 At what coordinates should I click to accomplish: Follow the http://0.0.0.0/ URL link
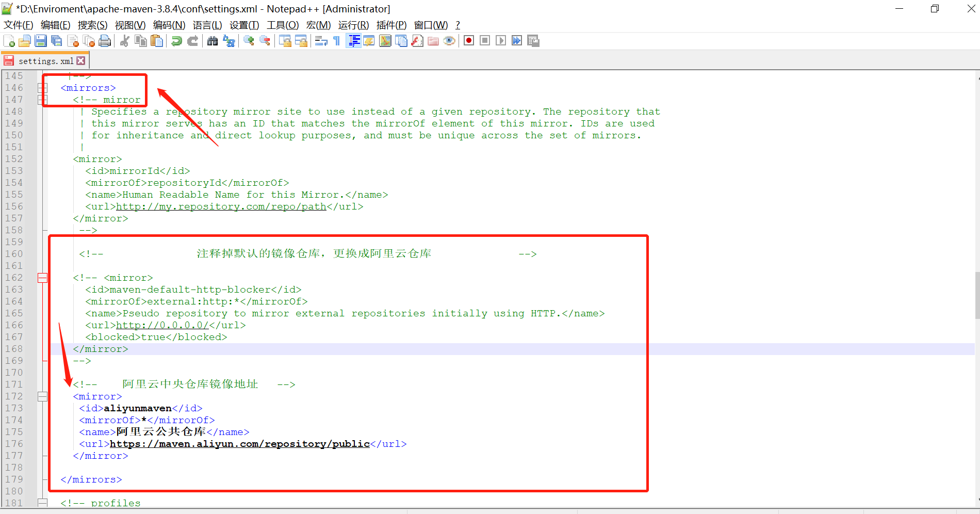coord(162,325)
